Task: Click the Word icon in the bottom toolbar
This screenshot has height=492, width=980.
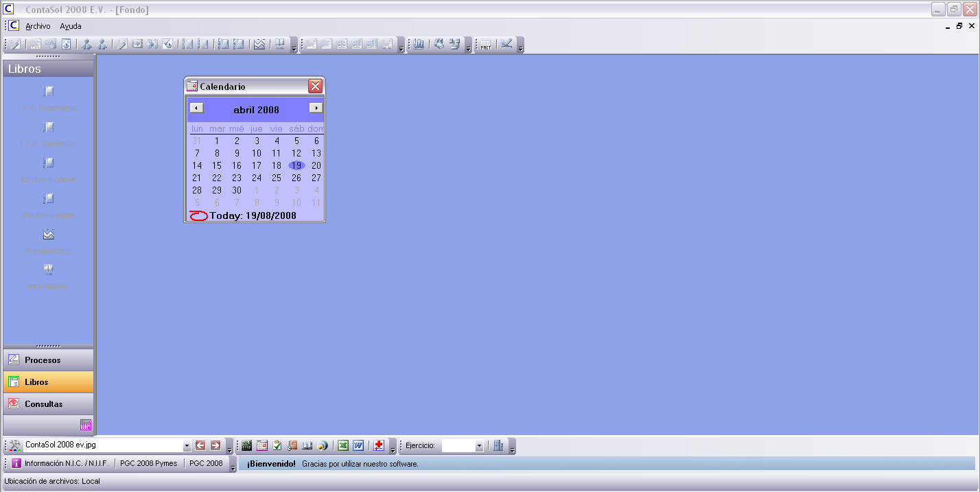Action: point(358,446)
